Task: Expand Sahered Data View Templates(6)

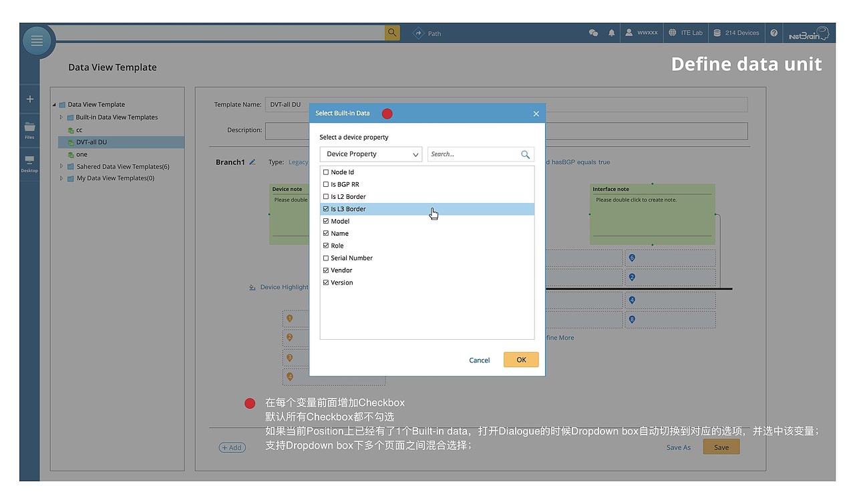Action: pos(61,166)
